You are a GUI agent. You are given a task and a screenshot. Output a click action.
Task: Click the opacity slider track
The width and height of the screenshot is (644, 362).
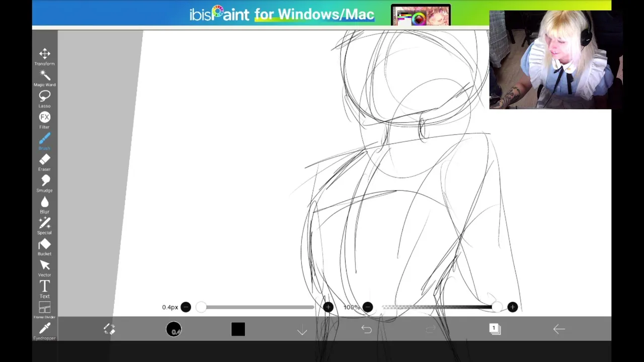tap(441, 307)
